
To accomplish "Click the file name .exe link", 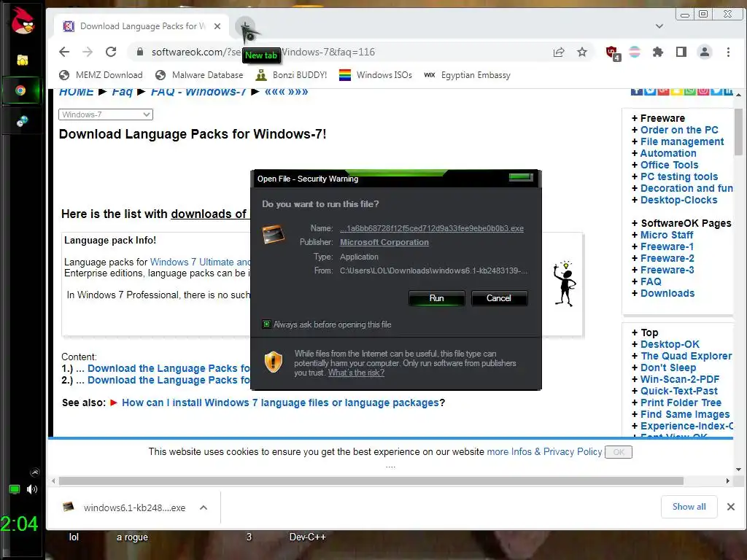I will (432, 228).
